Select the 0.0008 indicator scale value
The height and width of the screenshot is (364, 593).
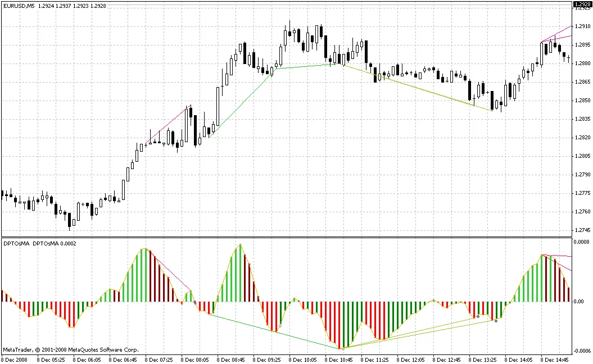(x=581, y=242)
